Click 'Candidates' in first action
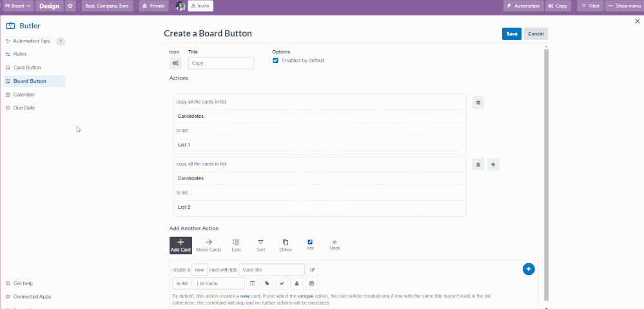This screenshot has height=309, width=644. click(191, 116)
